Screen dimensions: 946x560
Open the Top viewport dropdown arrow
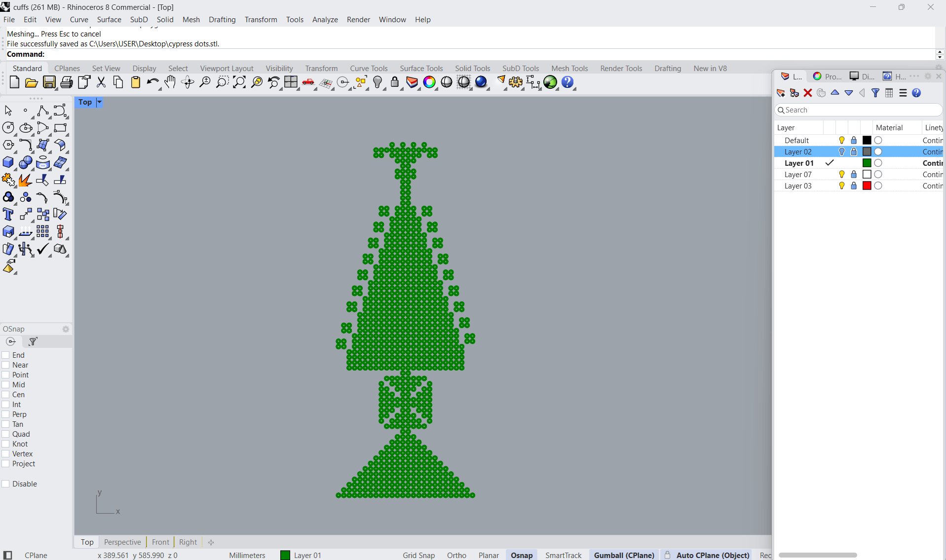pos(99,102)
